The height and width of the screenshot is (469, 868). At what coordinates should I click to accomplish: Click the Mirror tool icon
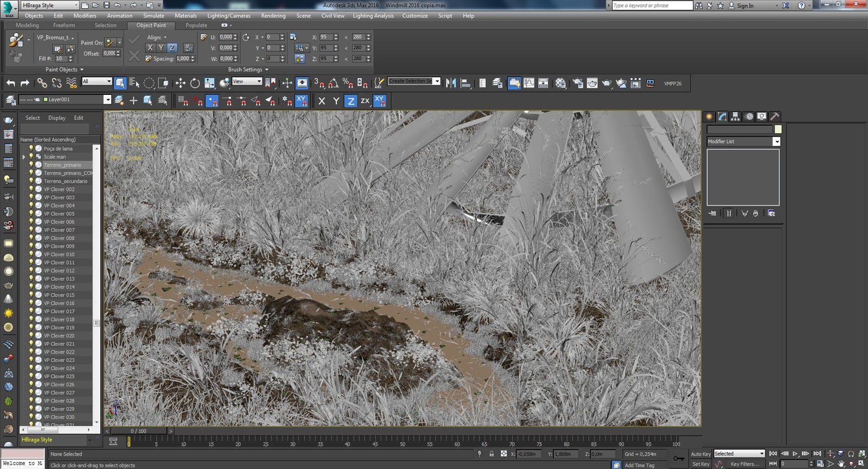[x=450, y=83]
